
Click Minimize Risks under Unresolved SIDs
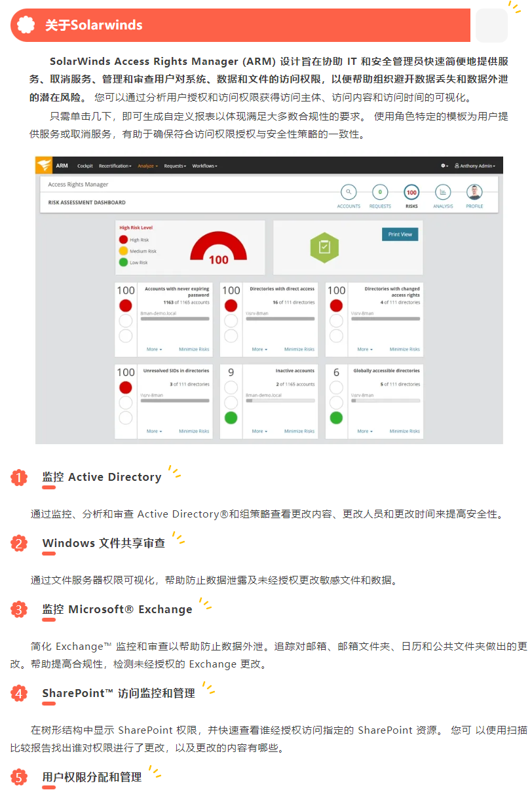(x=194, y=431)
